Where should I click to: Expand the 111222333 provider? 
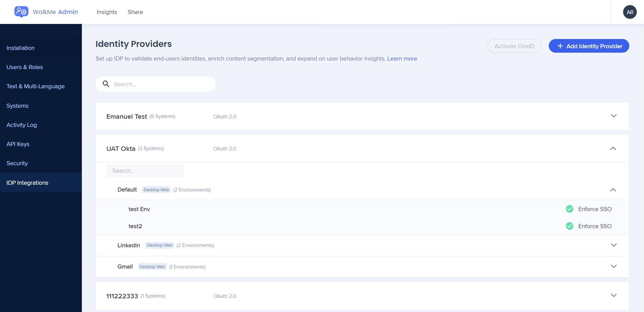614,296
